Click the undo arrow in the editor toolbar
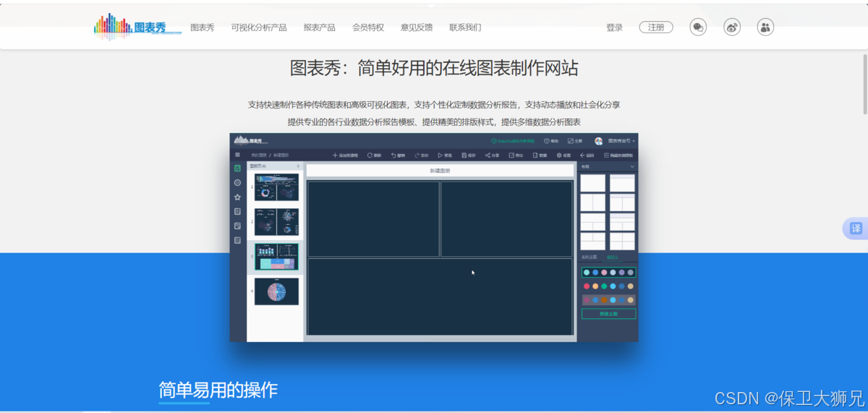The image size is (868, 413). click(393, 155)
